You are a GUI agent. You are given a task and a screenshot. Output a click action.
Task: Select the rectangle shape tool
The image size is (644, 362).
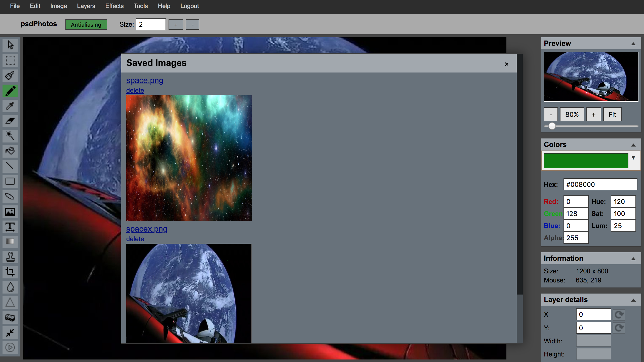click(x=10, y=181)
